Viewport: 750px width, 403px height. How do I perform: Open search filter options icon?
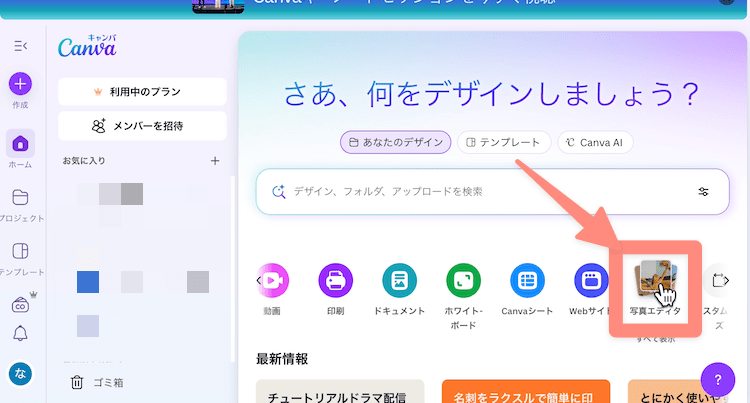(x=703, y=192)
